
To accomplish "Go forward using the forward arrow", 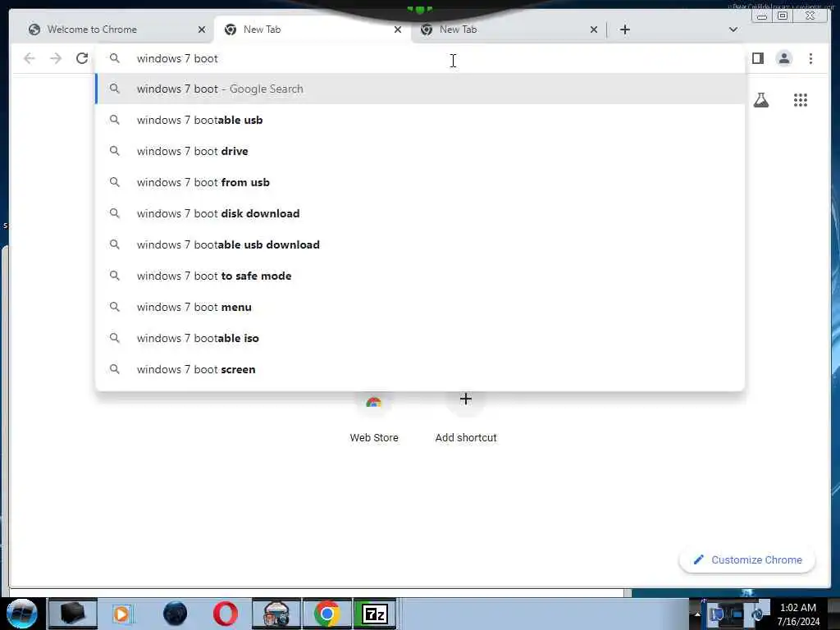I will pyautogui.click(x=56, y=58).
